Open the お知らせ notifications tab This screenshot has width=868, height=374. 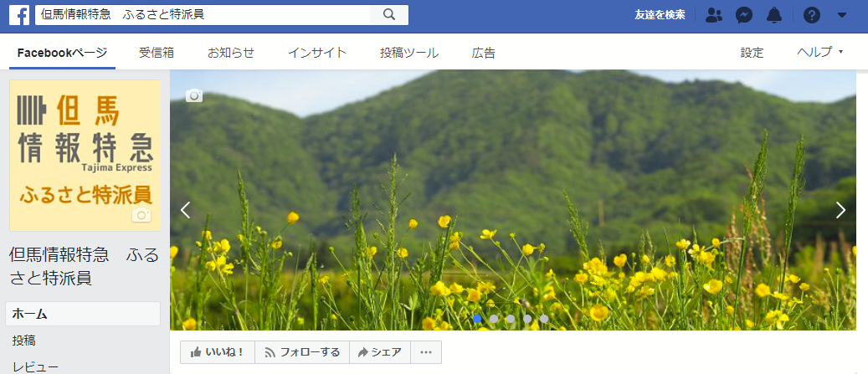click(x=231, y=53)
